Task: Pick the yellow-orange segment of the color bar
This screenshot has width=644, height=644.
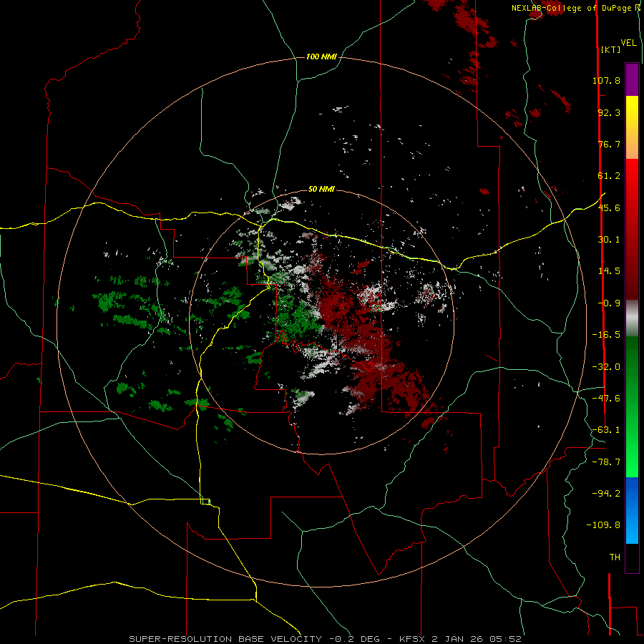Action: (632, 127)
